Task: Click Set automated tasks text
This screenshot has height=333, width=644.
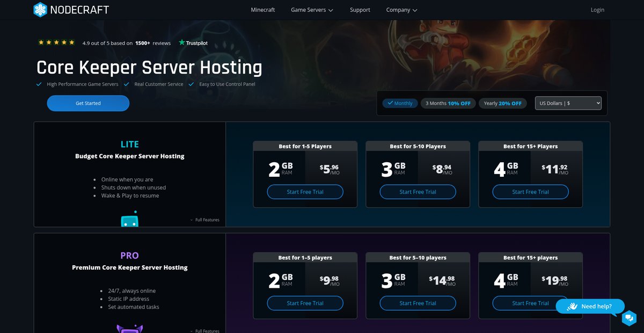Action: click(x=134, y=307)
